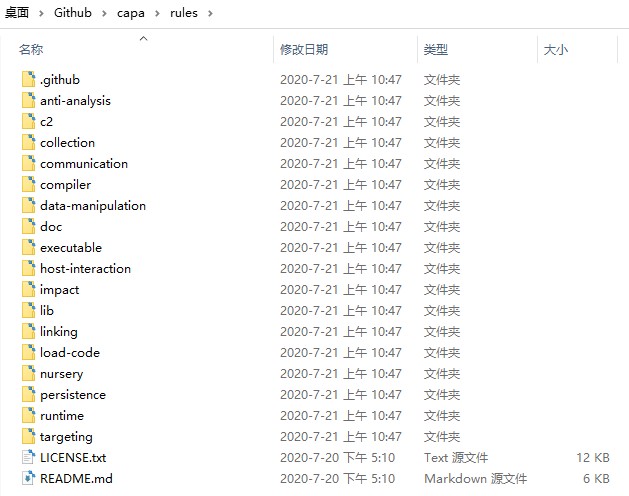Image resolution: width=629 pixels, height=496 pixels.
Task: Click the doc folder name
Action: 51,226
